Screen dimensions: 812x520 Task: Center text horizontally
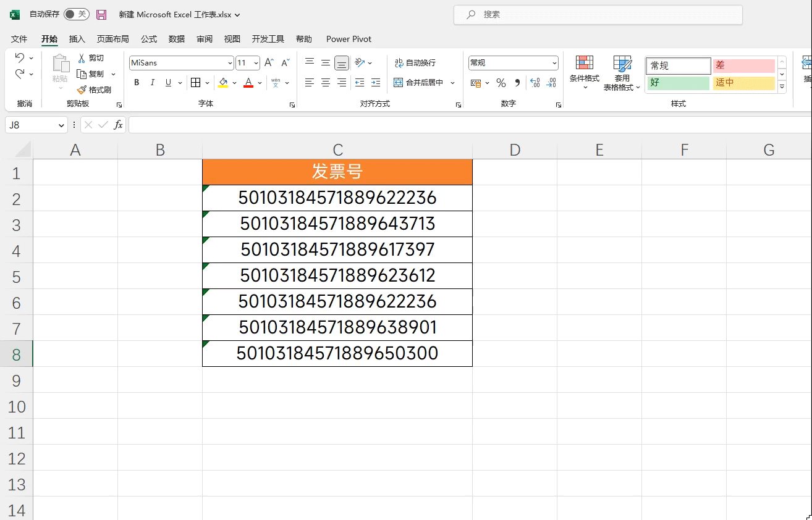pos(326,82)
